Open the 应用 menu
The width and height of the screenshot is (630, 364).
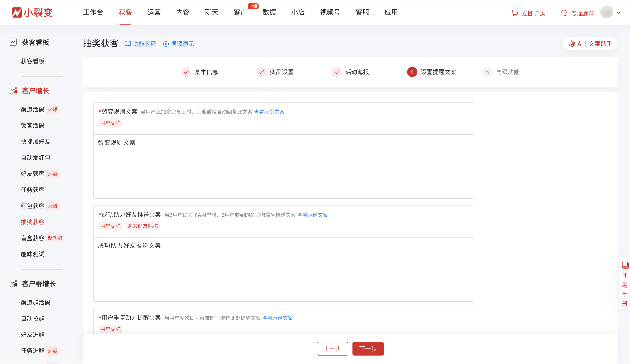(x=391, y=12)
